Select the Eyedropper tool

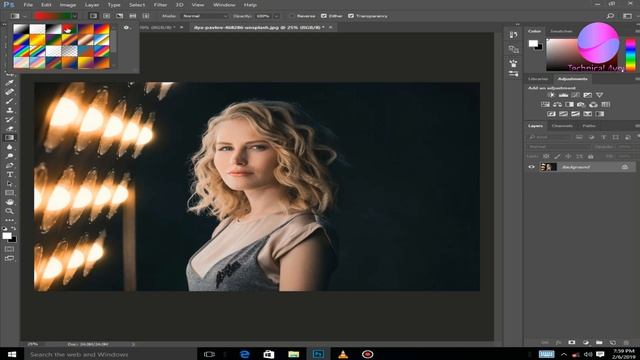9,83
